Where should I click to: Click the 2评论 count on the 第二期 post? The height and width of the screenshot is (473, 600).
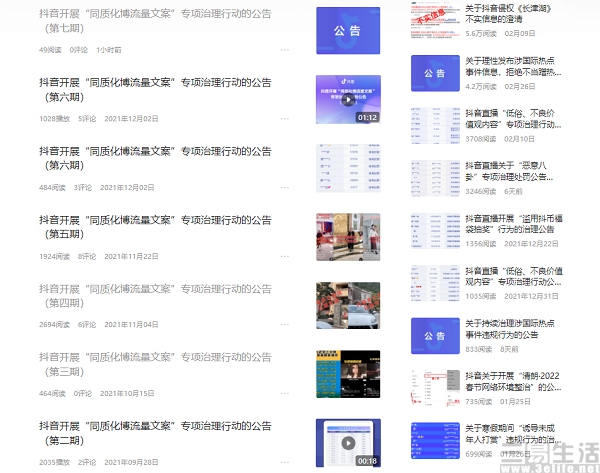(x=87, y=462)
